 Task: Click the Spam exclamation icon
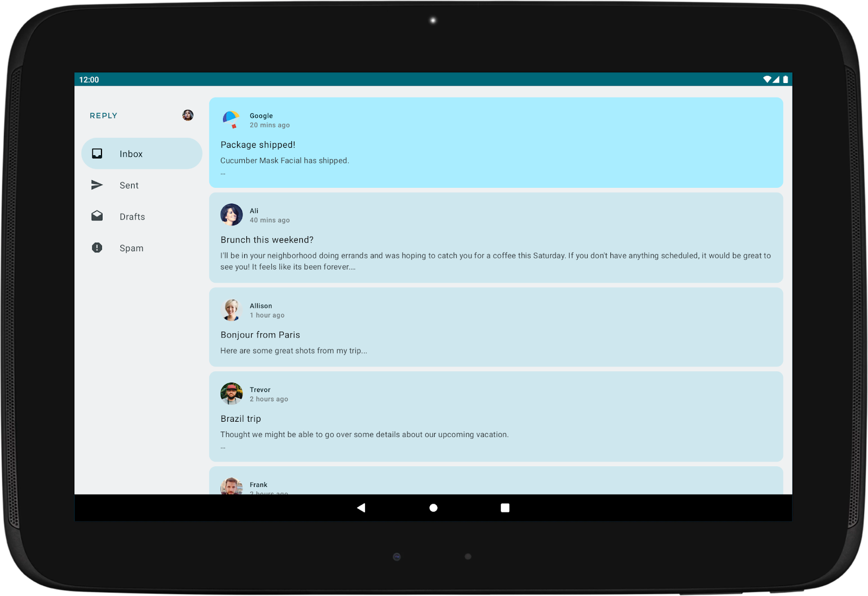click(97, 248)
